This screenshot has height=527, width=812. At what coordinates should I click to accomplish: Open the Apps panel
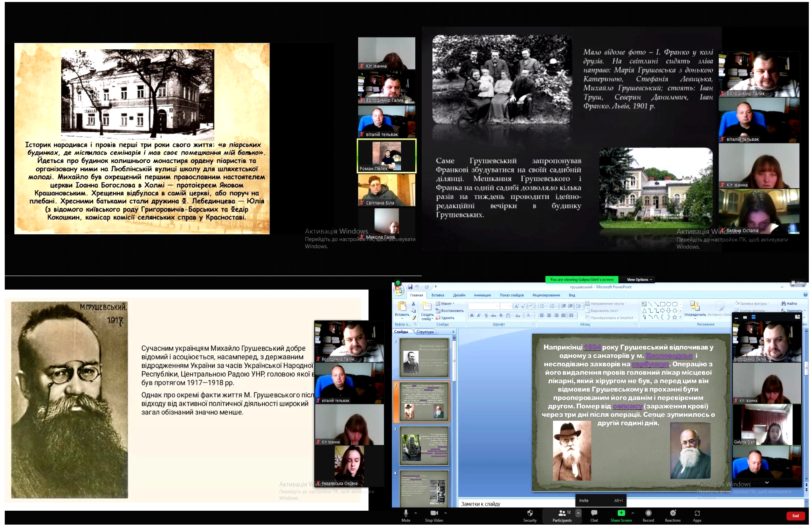697,513
